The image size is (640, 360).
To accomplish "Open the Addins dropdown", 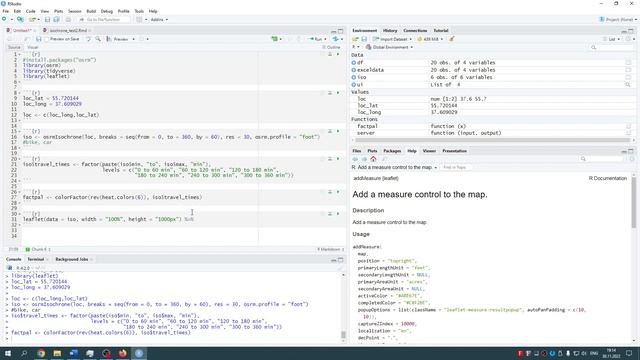I will [159, 19].
